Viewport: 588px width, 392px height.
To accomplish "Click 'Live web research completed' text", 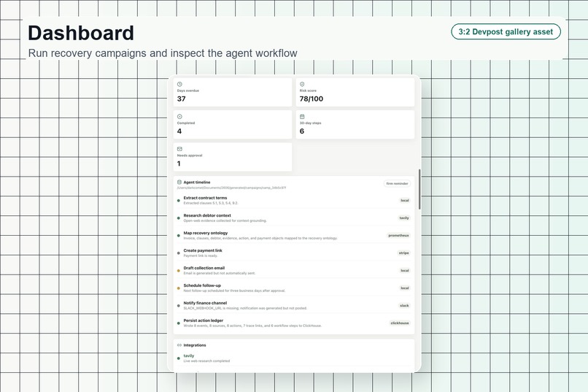I will coord(206,361).
